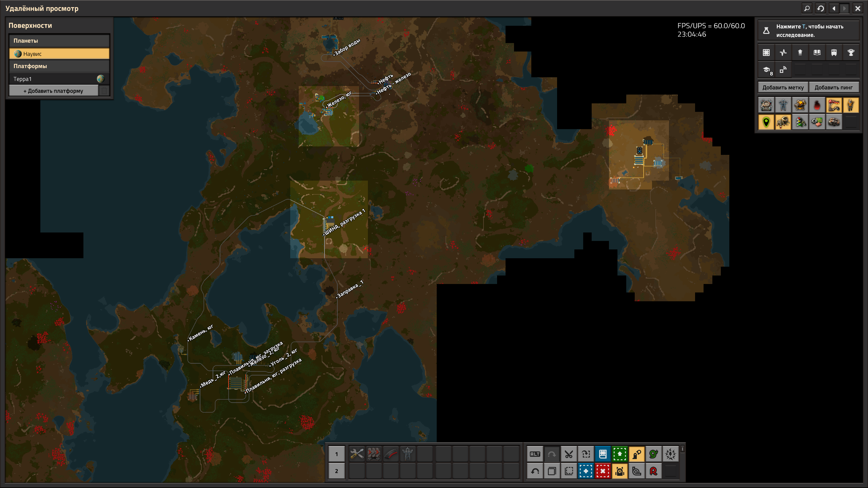Open the search magnifier in title bar

click(x=807, y=8)
